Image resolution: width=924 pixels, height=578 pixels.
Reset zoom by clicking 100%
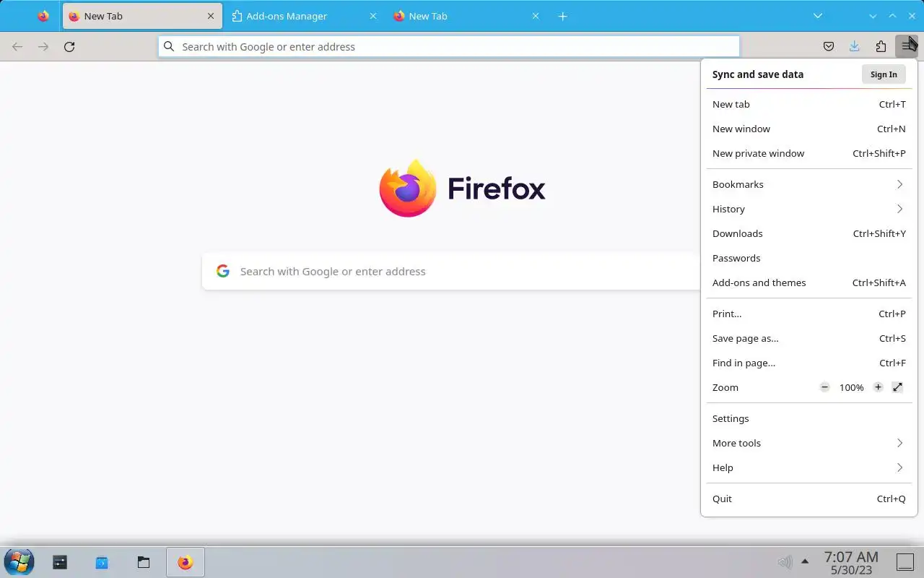coord(851,387)
